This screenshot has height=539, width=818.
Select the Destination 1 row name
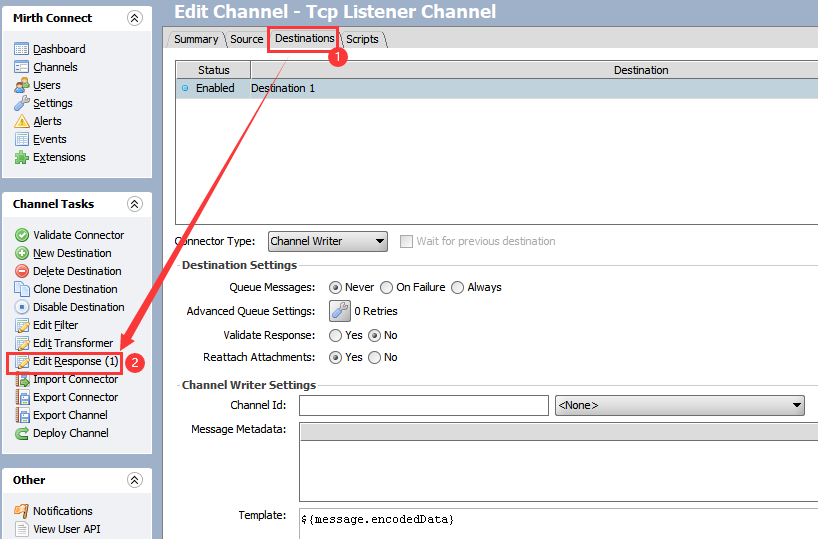pyautogui.click(x=283, y=88)
